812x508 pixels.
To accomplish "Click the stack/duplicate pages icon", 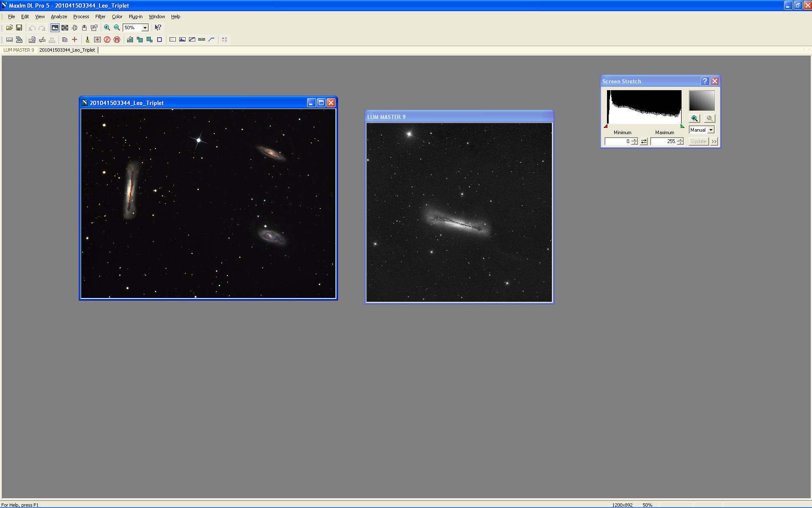I will click(65, 39).
